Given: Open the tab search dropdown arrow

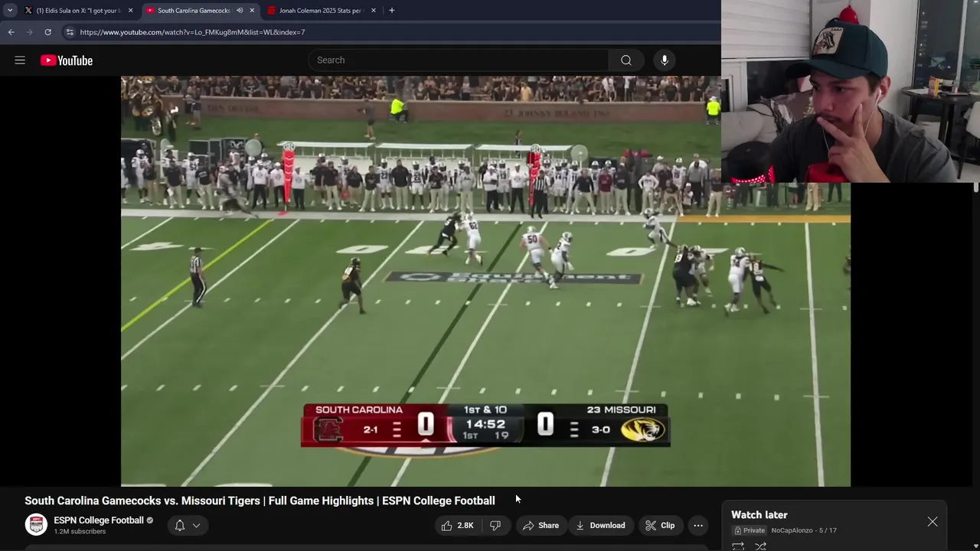Looking at the screenshot, I should [10, 11].
